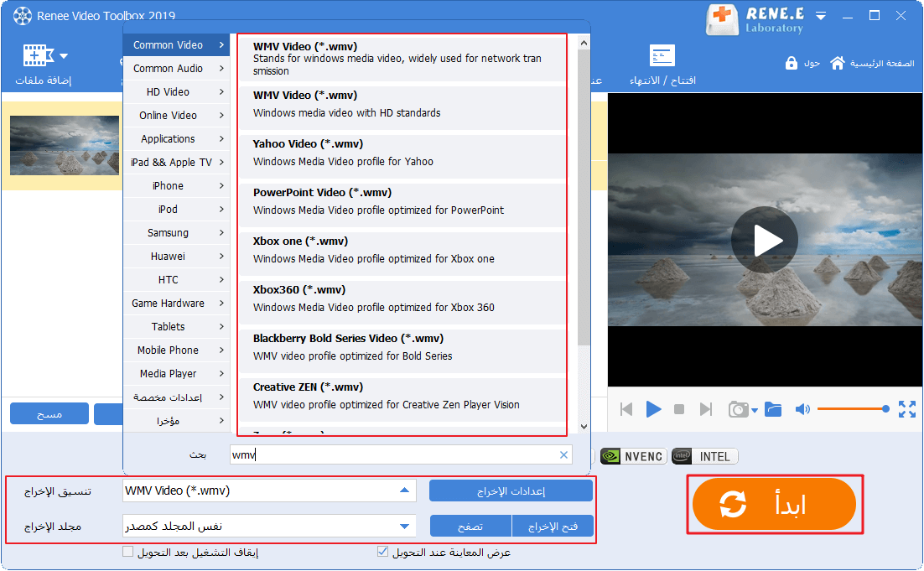The image size is (924, 571).
Task: Enable NVENC hardware acceleration
Action: (634, 457)
